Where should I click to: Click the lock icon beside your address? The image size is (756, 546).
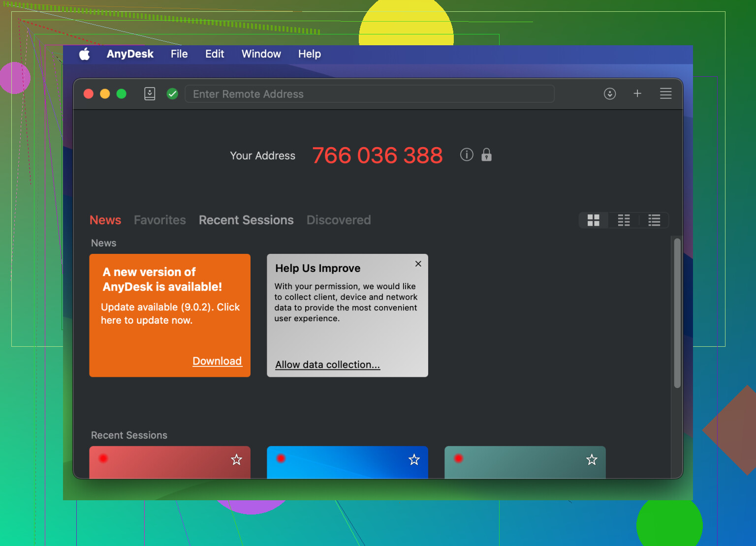point(486,155)
